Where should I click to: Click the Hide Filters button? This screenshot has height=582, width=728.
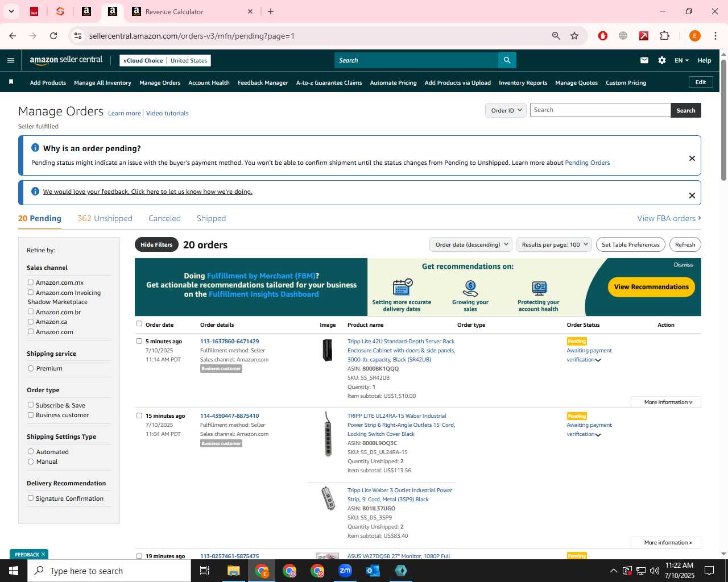pos(156,244)
